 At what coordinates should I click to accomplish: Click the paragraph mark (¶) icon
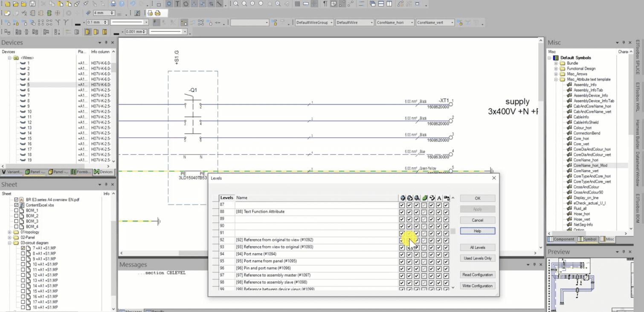[325, 3]
